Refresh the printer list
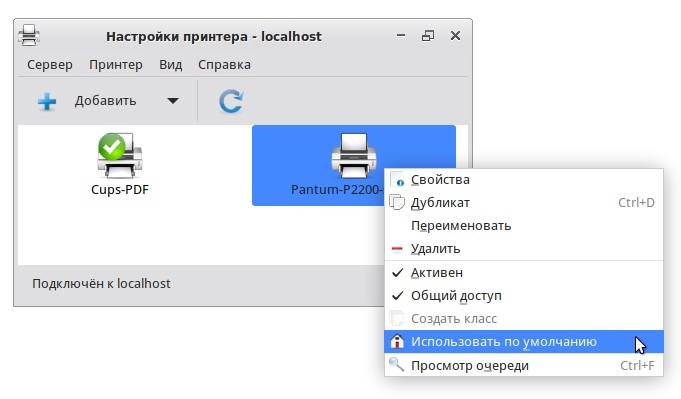Viewport: 681px width, 399px height. point(231,101)
